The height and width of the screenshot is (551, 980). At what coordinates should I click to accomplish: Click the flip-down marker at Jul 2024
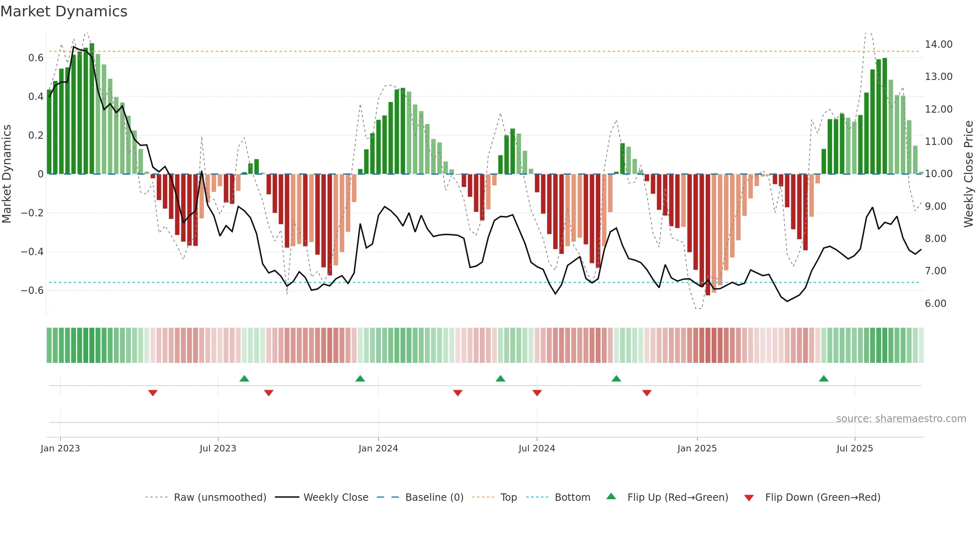pyautogui.click(x=537, y=393)
